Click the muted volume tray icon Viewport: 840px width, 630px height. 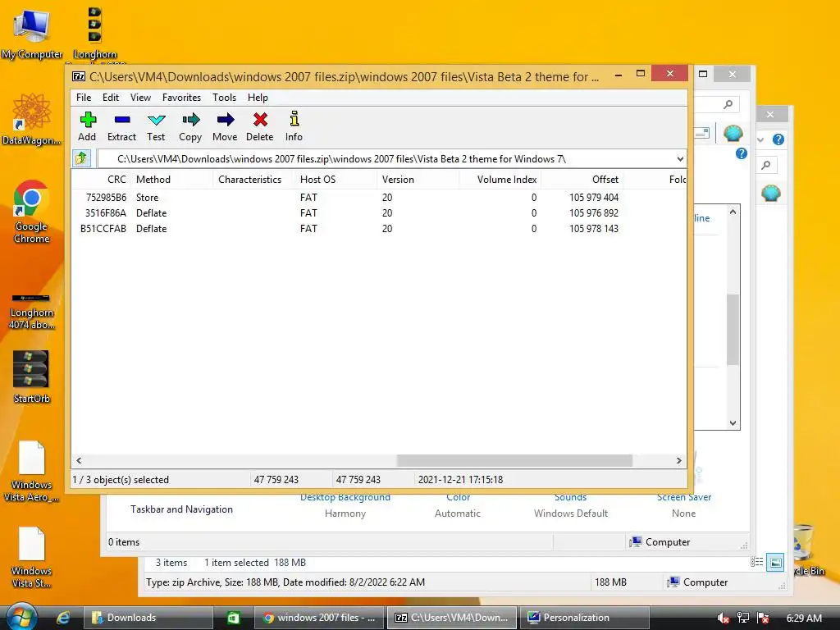[x=723, y=619]
